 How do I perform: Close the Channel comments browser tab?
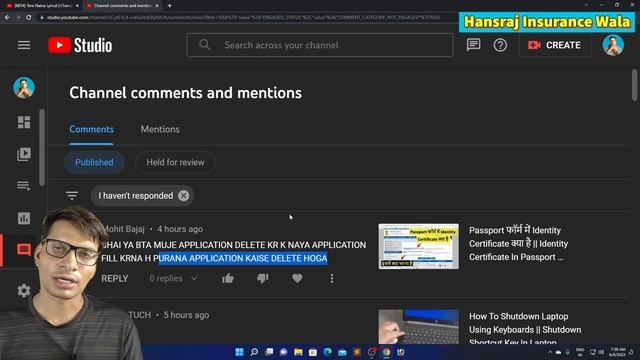(157, 6)
